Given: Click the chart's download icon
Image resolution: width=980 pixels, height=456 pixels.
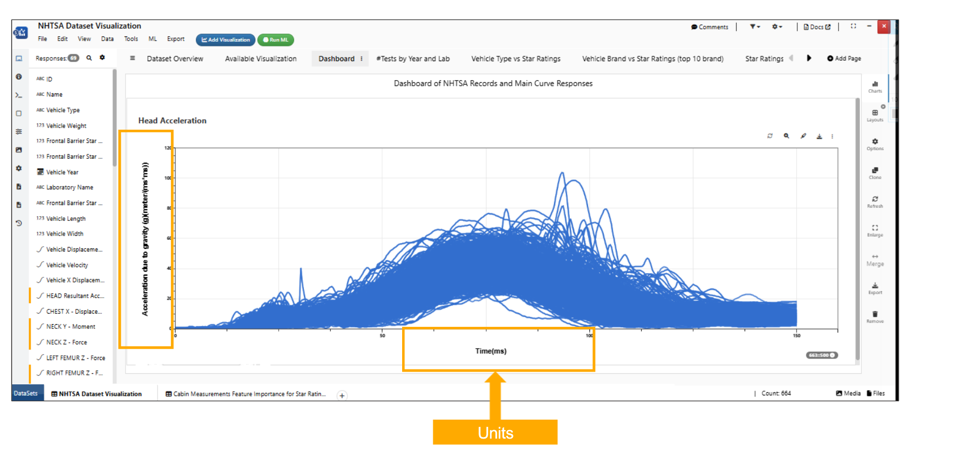Looking at the screenshot, I should pos(820,137).
